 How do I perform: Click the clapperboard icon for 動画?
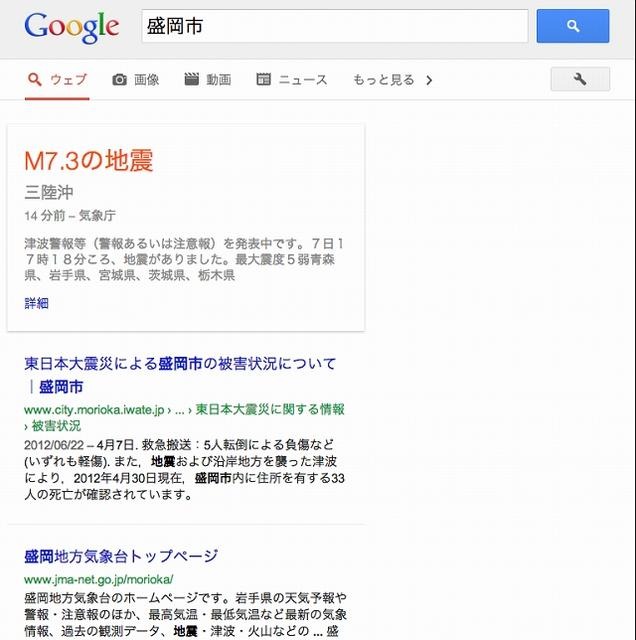(x=191, y=79)
